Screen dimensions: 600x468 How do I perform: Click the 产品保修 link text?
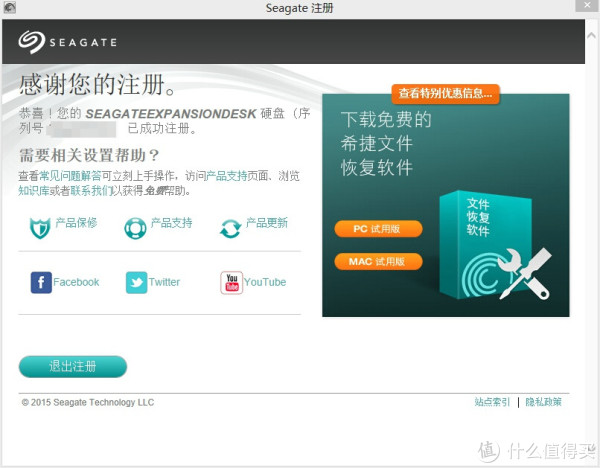pyautogui.click(x=76, y=222)
